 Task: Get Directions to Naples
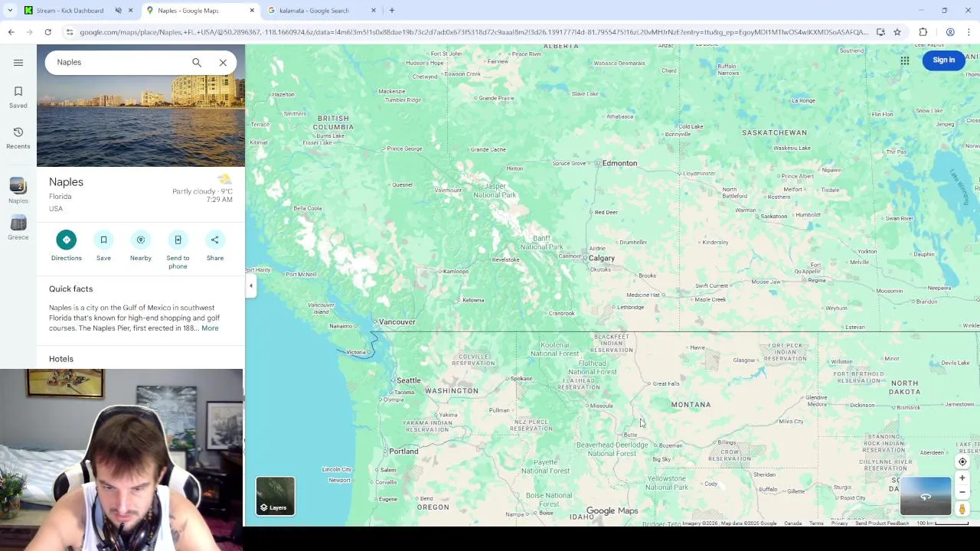67,246
